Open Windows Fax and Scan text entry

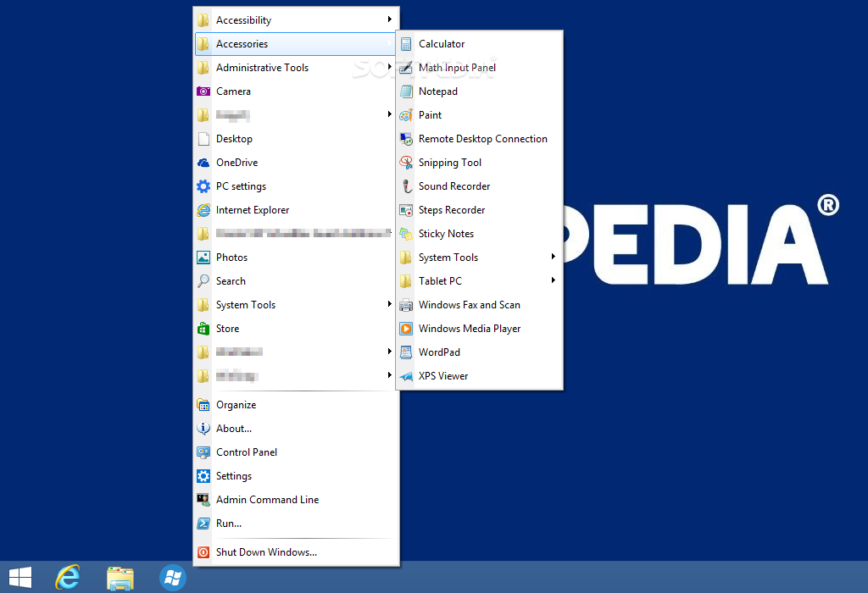pos(469,305)
